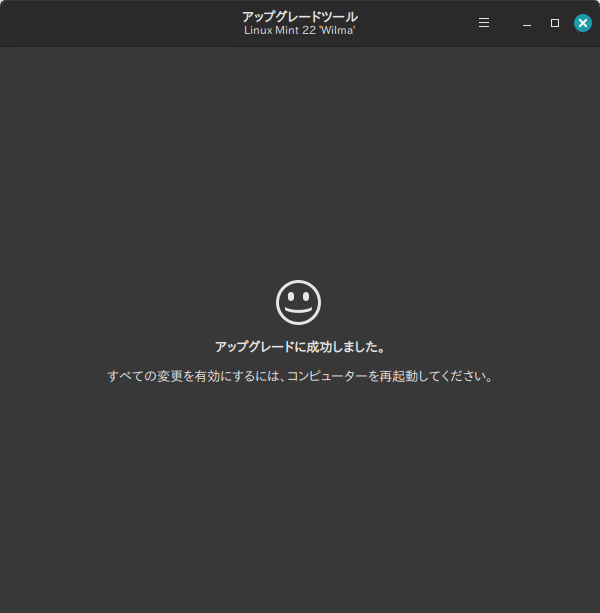Click the reboot instruction text "すべての変更を有効にするには"

click(x=195, y=376)
